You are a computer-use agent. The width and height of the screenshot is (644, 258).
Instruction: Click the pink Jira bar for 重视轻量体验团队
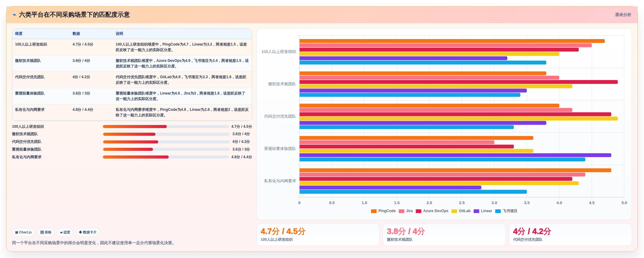tap(397, 142)
